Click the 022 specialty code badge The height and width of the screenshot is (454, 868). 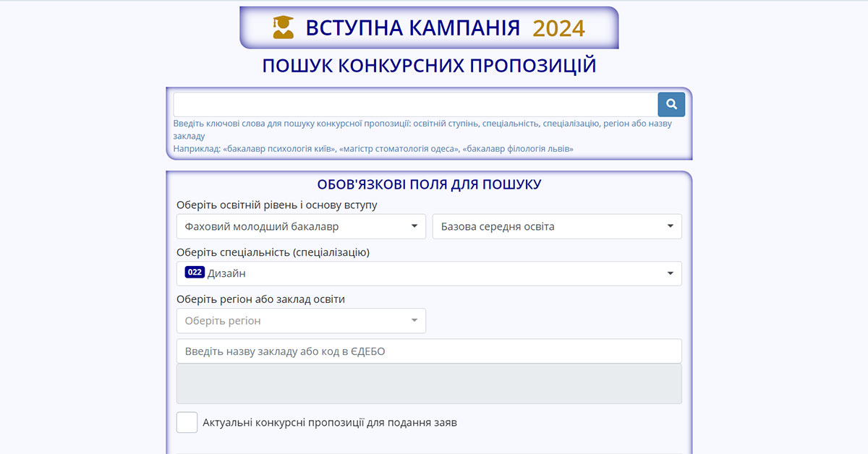click(195, 273)
